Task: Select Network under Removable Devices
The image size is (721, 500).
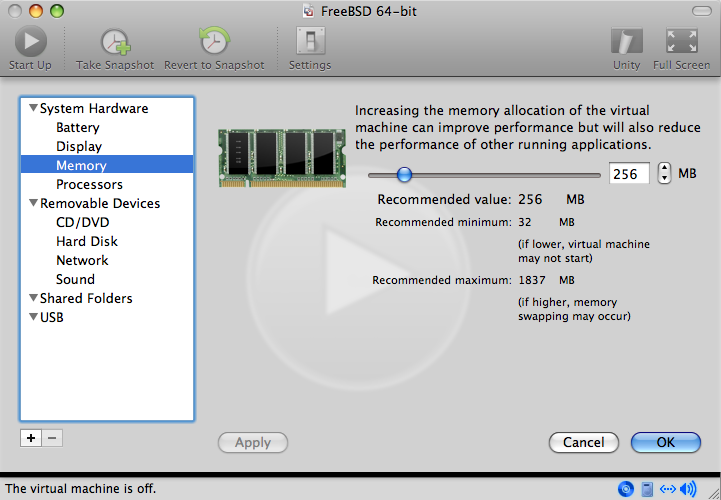Action: 82,260
